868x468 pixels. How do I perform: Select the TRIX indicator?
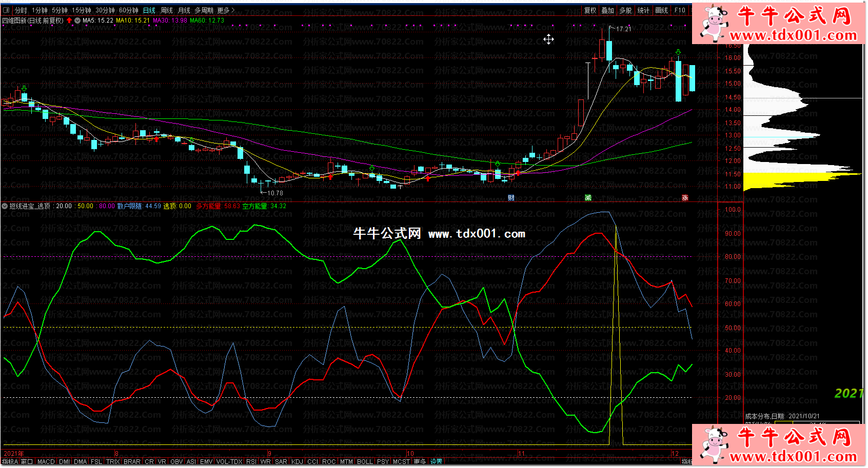[113, 462]
